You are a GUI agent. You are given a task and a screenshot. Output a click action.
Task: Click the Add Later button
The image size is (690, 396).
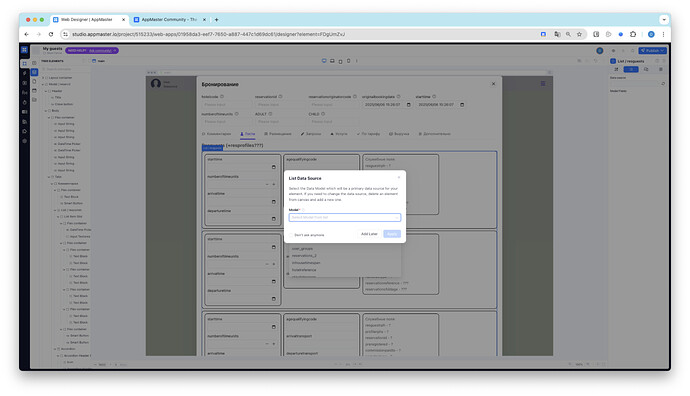click(x=369, y=234)
